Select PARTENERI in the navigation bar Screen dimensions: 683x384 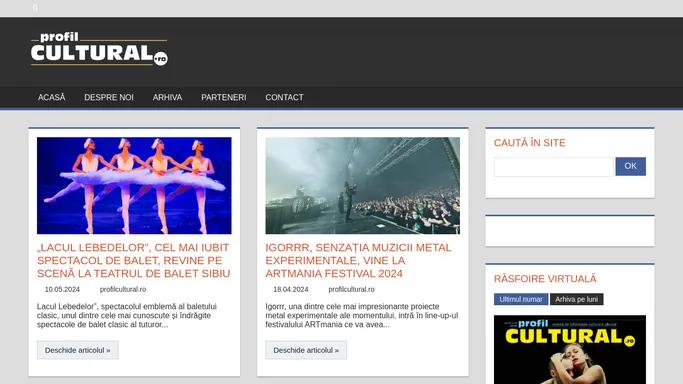click(223, 98)
